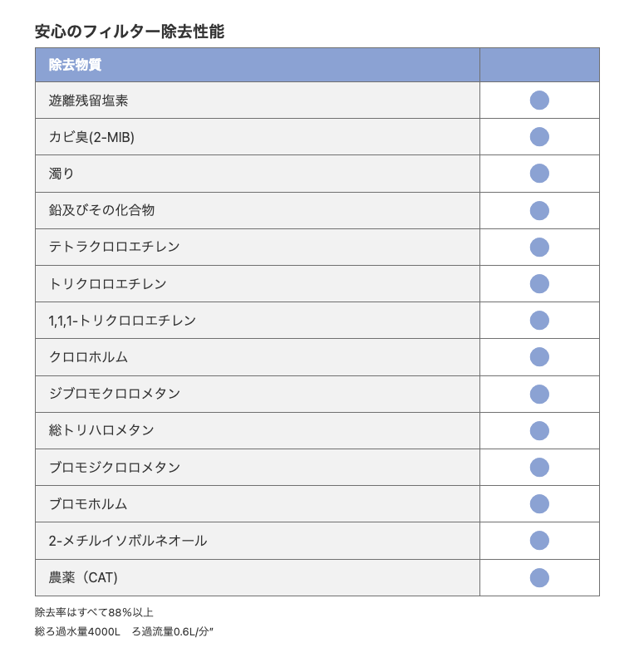Select the circle icon for 総トリハロメタン
This screenshot has width=644, height=657.
click(539, 430)
